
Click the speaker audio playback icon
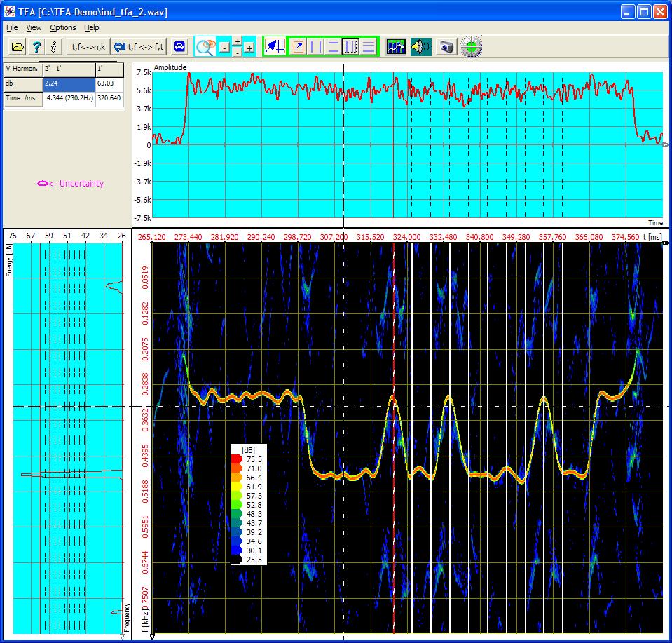[x=420, y=47]
